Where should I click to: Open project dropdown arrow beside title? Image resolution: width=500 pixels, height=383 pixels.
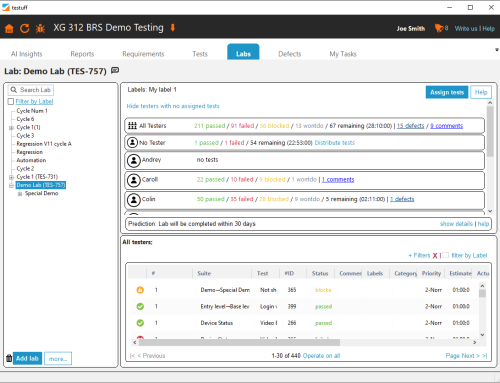[173, 28]
